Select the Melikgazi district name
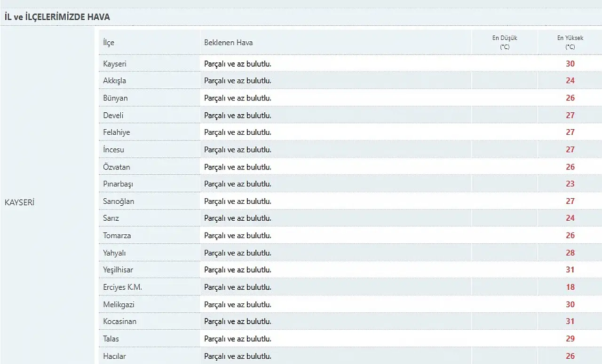This screenshot has width=602, height=364. click(x=119, y=304)
